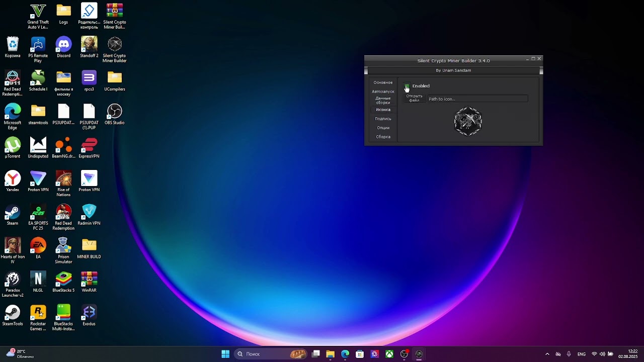Viewport: 644px width, 362px height.
Task: Select the BlueStacks Multi-Instance shortcut
Action: pos(63,318)
